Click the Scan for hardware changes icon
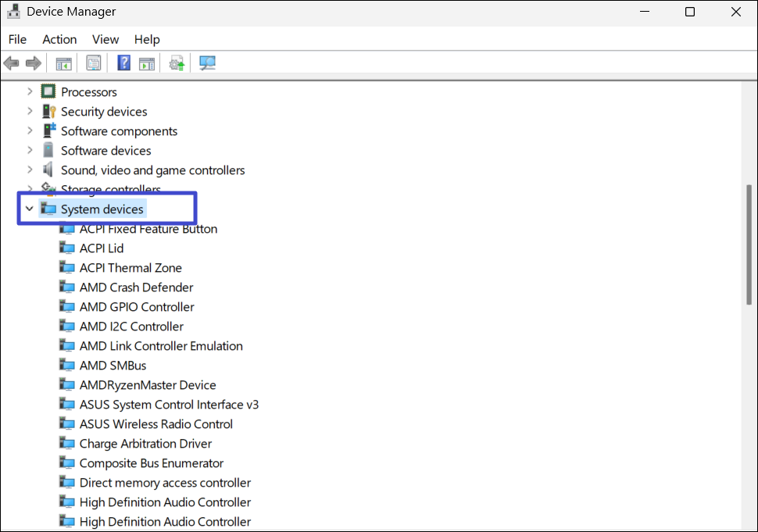The width and height of the screenshot is (758, 532). [x=207, y=63]
